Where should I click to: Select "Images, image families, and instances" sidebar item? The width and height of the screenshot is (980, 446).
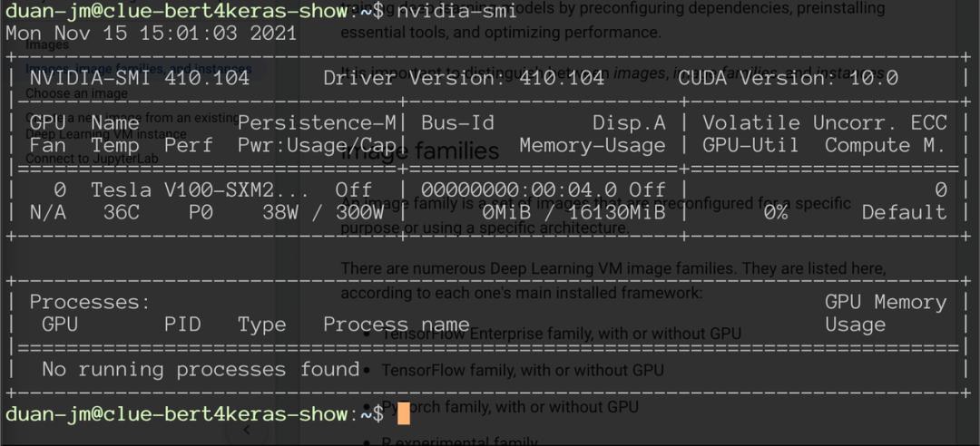[136, 68]
